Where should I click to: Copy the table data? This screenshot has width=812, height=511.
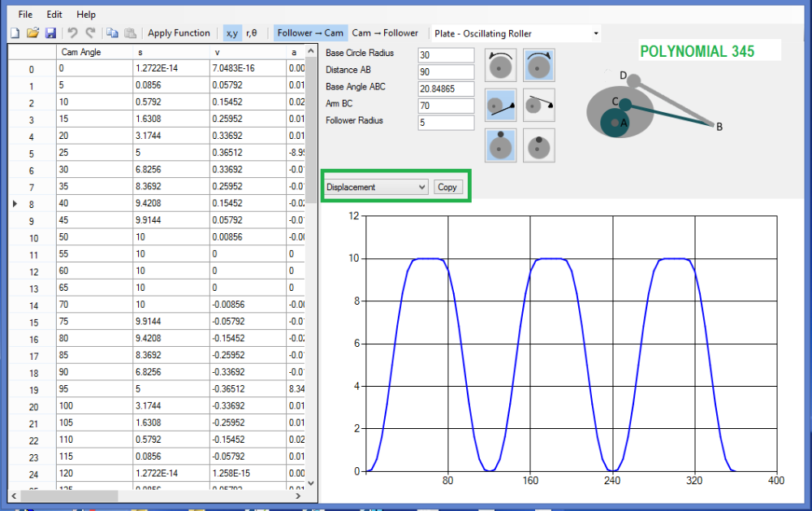(x=111, y=32)
